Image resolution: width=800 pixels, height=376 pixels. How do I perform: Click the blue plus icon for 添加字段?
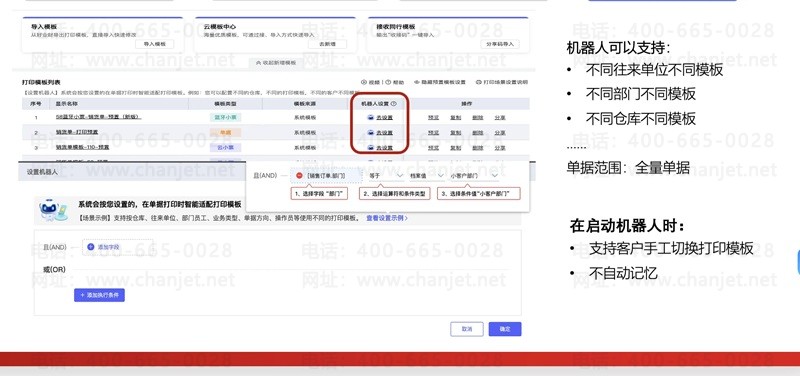(91, 247)
